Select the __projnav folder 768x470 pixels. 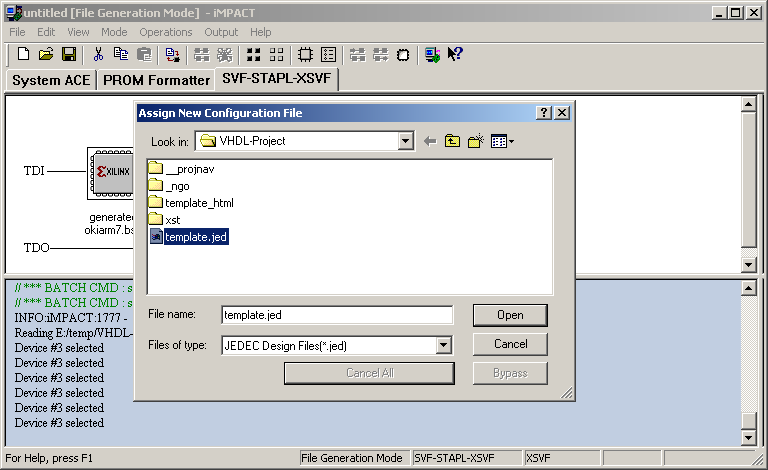pos(181,169)
